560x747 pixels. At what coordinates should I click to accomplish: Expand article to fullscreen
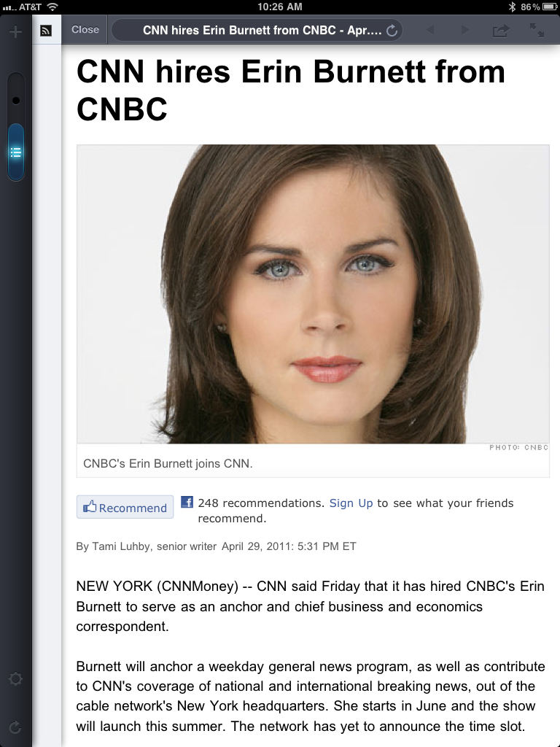pyautogui.click(x=537, y=30)
